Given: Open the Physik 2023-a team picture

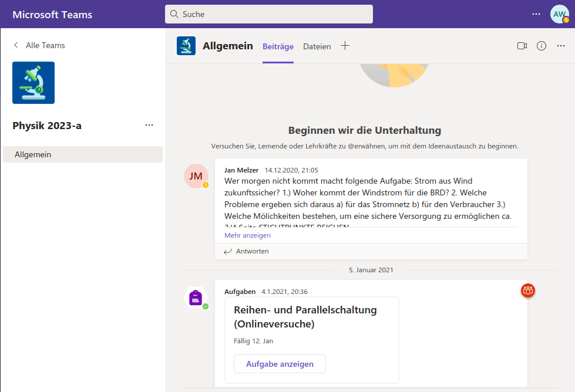Looking at the screenshot, I should tap(33, 83).
